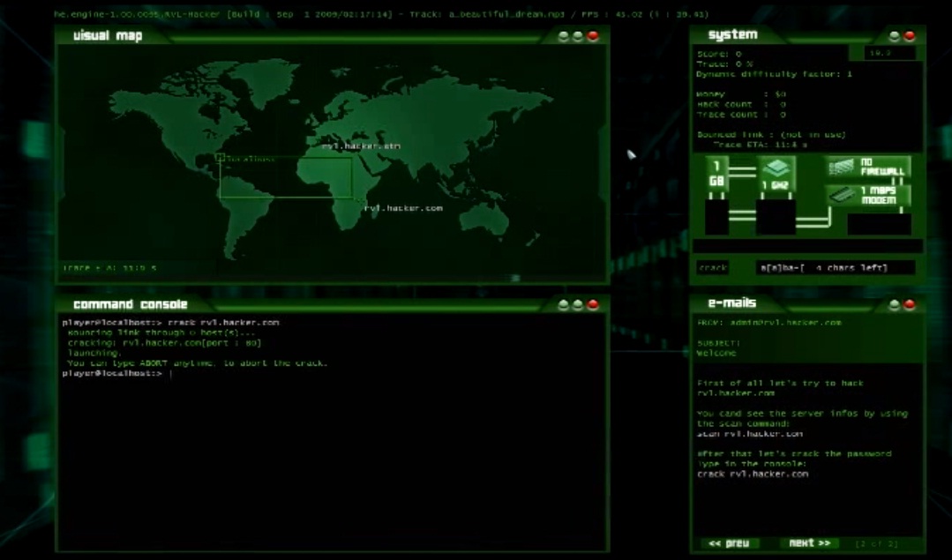
Task: Click the e-mail subject 'Welcome'
Action: coord(716,353)
